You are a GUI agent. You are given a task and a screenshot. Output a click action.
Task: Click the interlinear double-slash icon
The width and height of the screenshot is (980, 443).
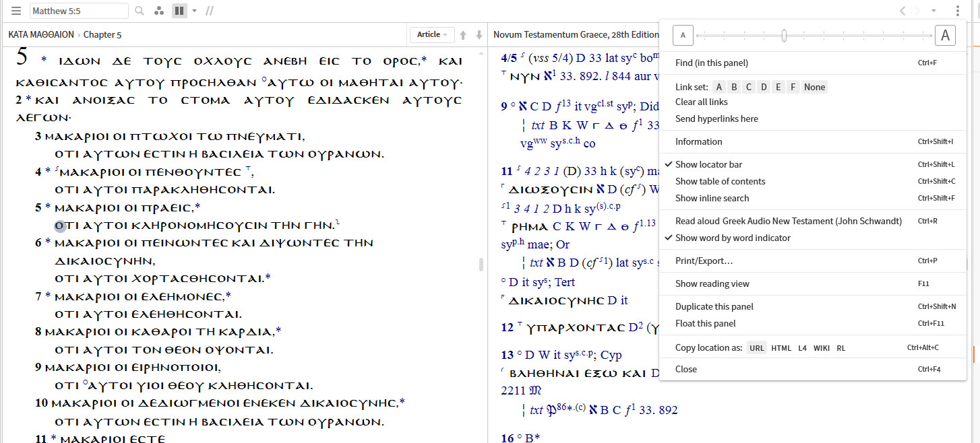[x=210, y=11]
